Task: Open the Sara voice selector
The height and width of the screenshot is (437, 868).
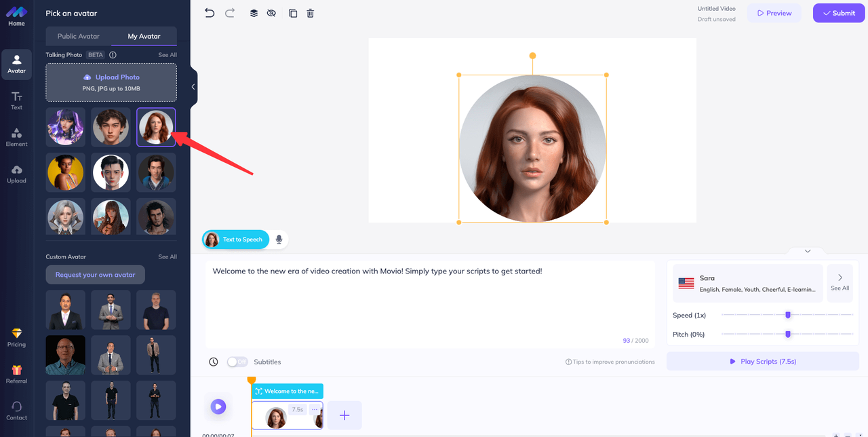Action: pos(748,283)
